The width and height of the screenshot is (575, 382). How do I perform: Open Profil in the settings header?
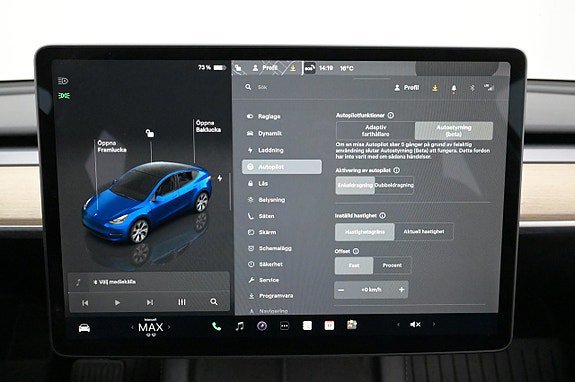coord(406,88)
